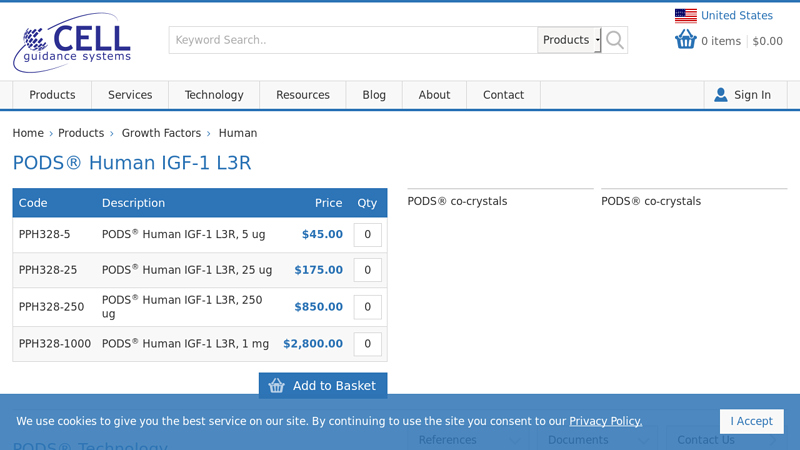
Task: Click product code PPH328-25
Action: pos(48,270)
